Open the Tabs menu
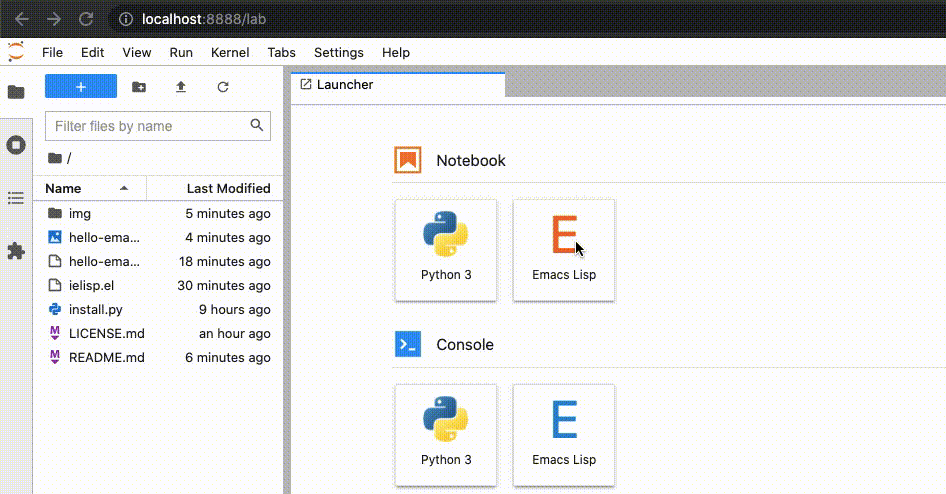 point(282,52)
